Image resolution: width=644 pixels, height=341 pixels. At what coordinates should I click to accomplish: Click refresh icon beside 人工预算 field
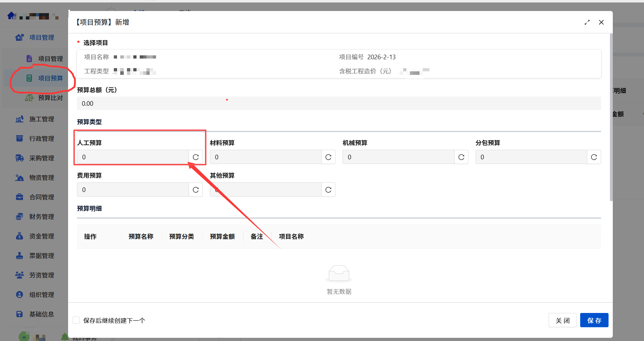click(x=195, y=157)
